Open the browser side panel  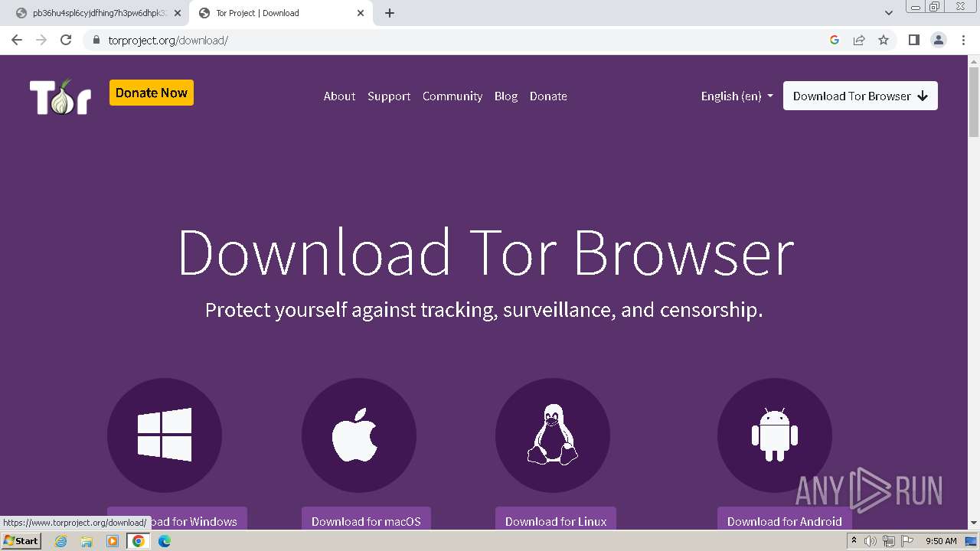[913, 40]
